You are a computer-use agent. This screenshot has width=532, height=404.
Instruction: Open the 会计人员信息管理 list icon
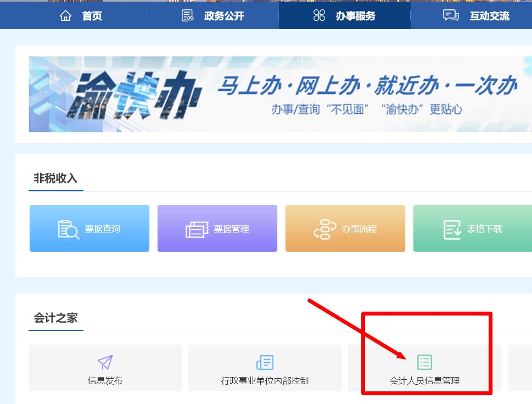point(424,362)
